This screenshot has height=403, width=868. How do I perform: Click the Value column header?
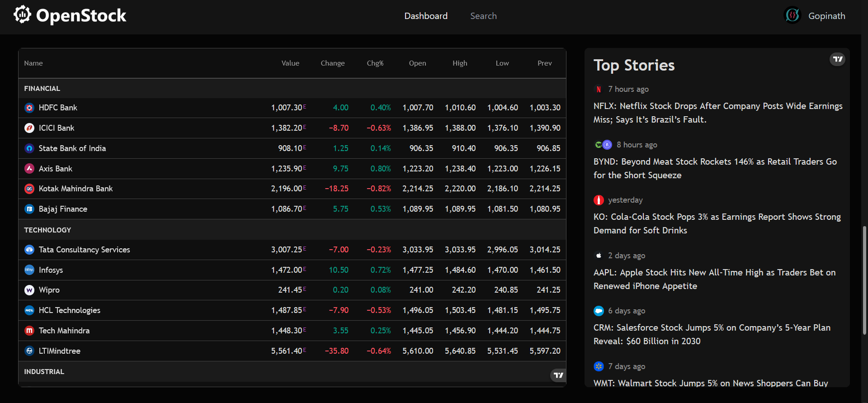290,63
